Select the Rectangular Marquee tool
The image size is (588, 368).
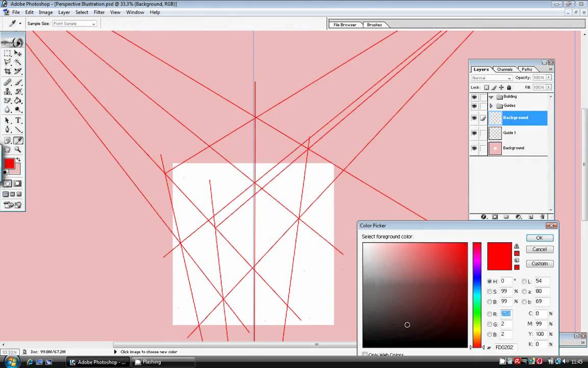(7, 53)
